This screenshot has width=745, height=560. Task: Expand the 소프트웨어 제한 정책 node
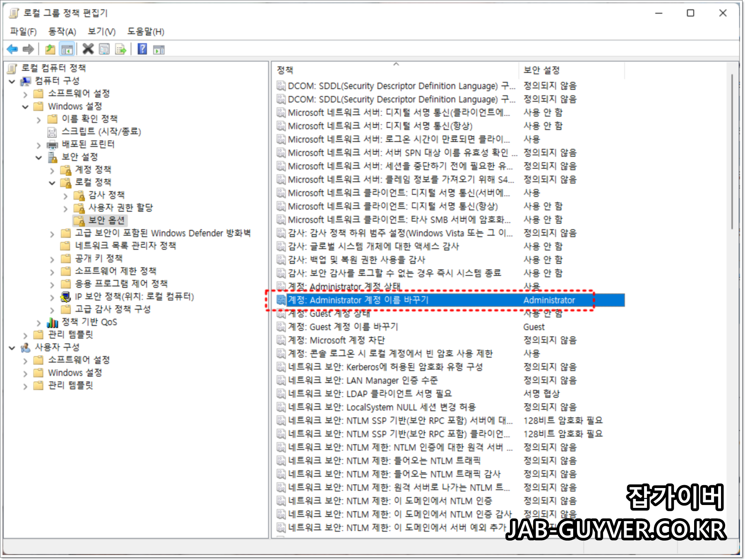(52, 272)
